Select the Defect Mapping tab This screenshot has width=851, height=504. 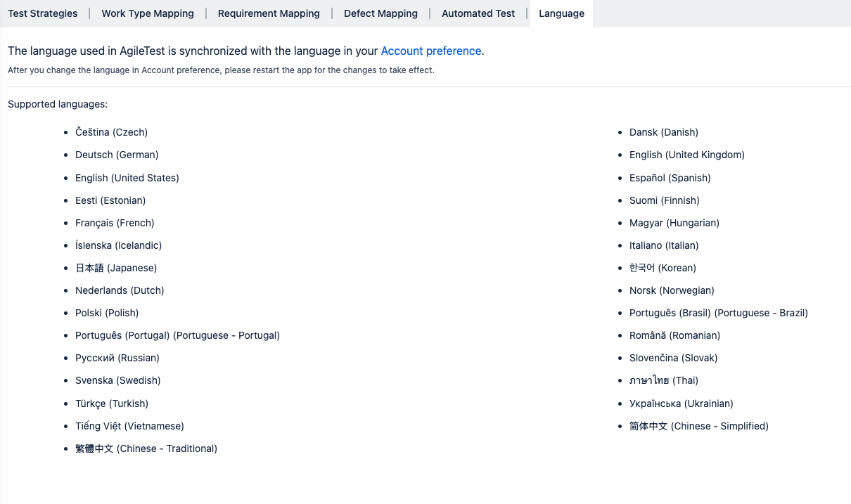coord(380,13)
